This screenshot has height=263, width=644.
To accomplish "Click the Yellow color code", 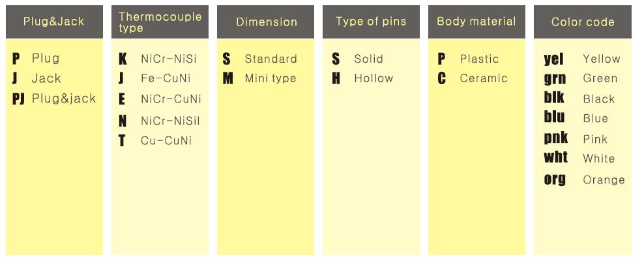I will pyautogui.click(x=601, y=59).
